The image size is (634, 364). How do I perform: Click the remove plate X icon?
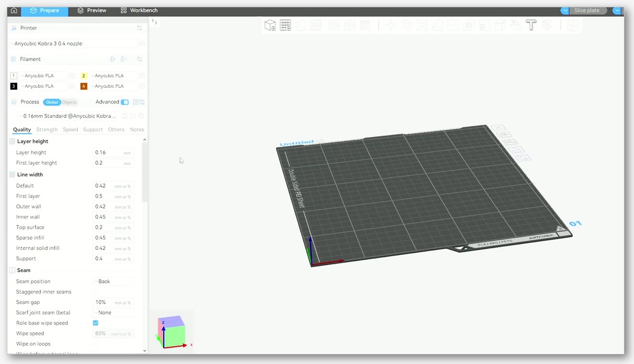[498, 128]
